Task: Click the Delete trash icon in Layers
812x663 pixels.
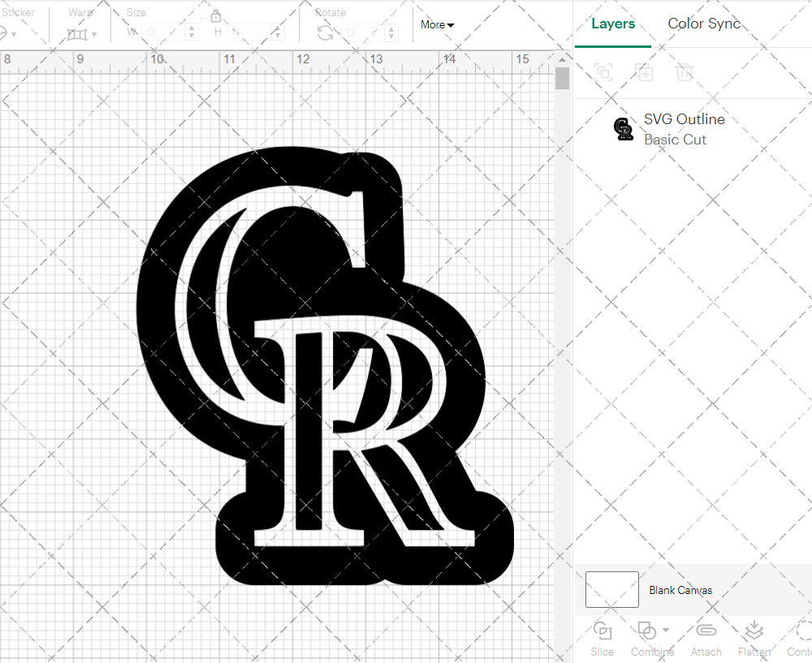Action: click(x=685, y=72)
